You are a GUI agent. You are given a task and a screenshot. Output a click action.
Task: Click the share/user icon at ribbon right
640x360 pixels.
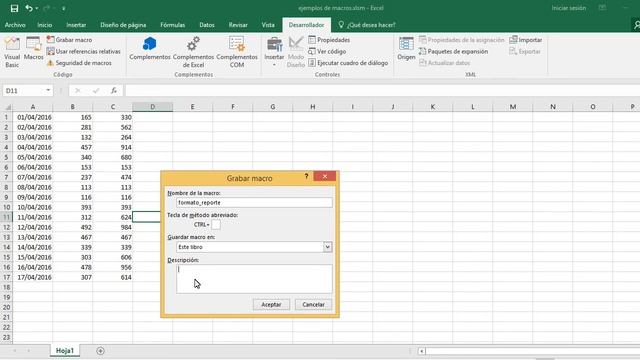coord(636,25)
